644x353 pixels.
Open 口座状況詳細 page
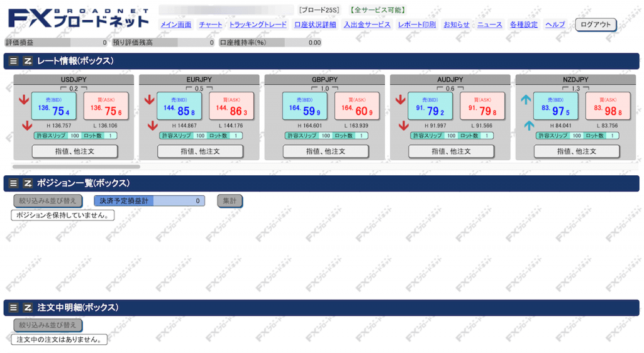(315, 24)
